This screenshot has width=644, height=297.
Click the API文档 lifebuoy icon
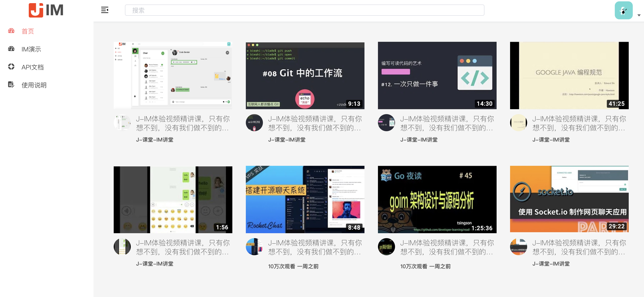tap(11, 66)
